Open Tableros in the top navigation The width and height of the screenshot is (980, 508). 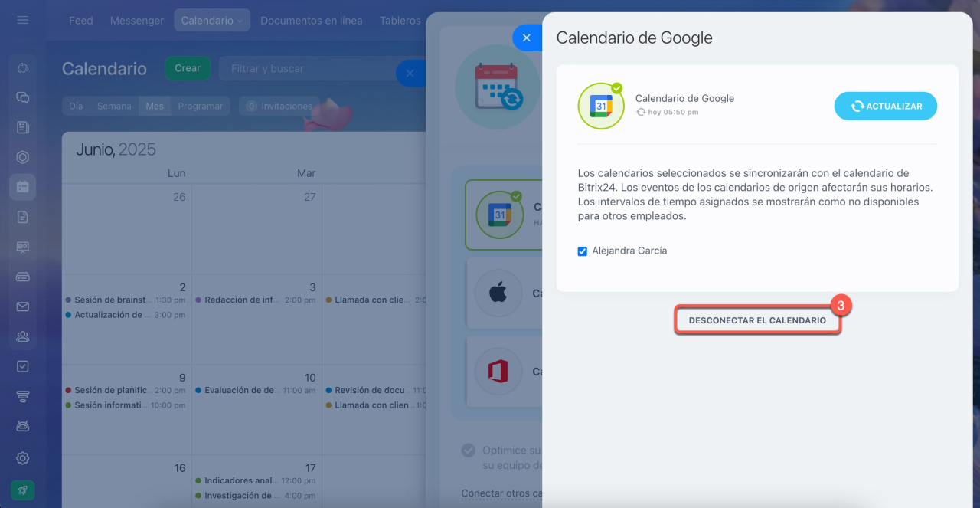(x=400, y=21)
